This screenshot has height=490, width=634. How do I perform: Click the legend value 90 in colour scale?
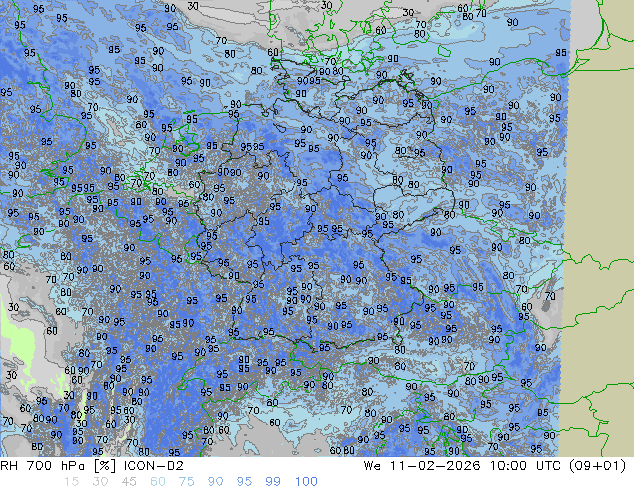(216, 482)
